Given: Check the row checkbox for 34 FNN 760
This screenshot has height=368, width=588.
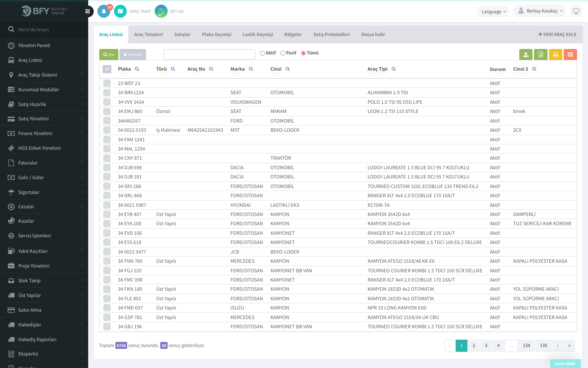Looking at the screenshot, I should tap(107, 261).
